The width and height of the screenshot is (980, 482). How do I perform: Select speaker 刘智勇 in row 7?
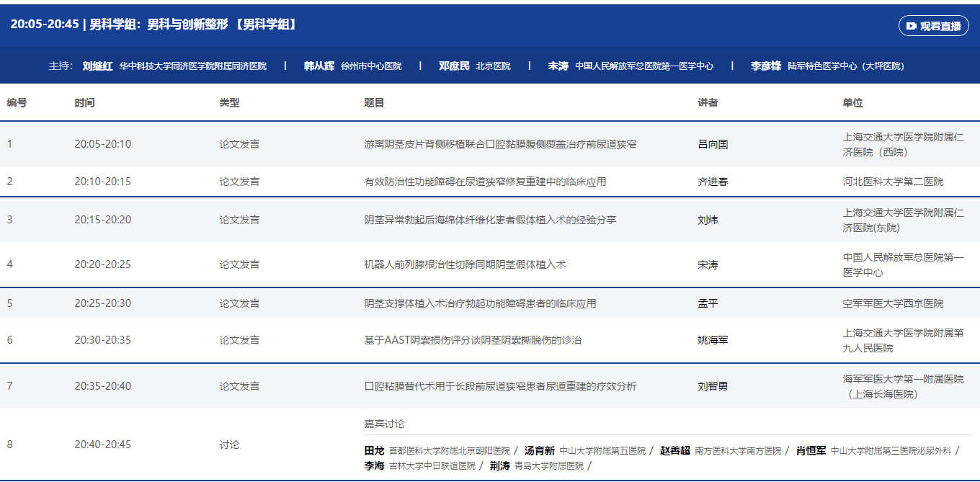[713, 386]
